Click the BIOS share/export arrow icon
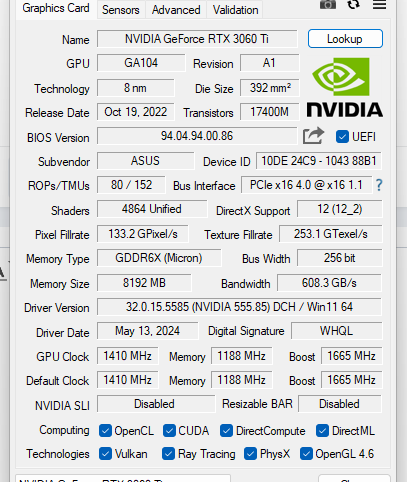 coord(313,136)
